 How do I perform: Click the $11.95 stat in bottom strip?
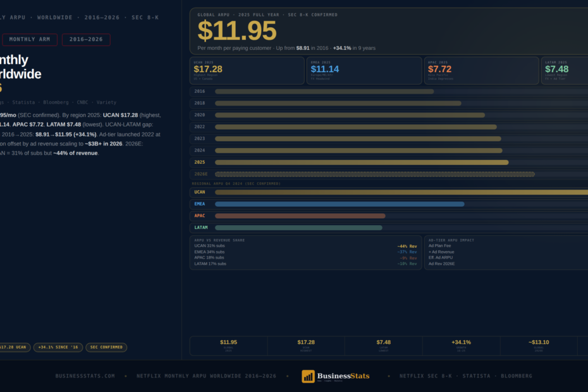pos(228,345)
